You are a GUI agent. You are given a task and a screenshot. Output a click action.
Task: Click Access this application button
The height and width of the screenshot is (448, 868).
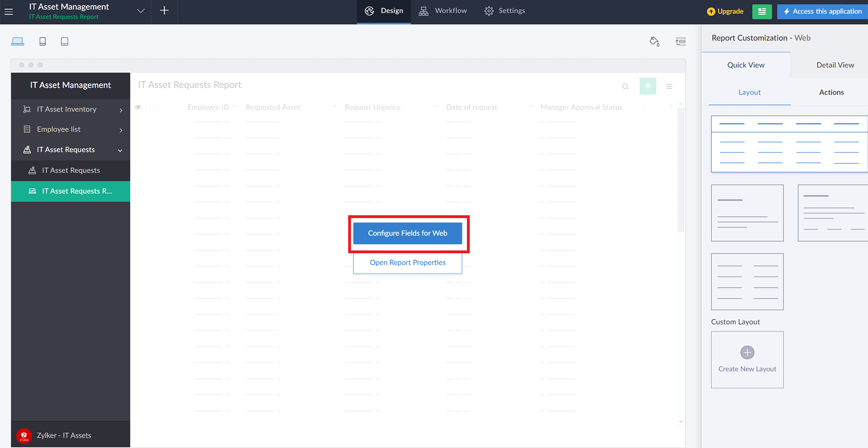click(823, 12)
